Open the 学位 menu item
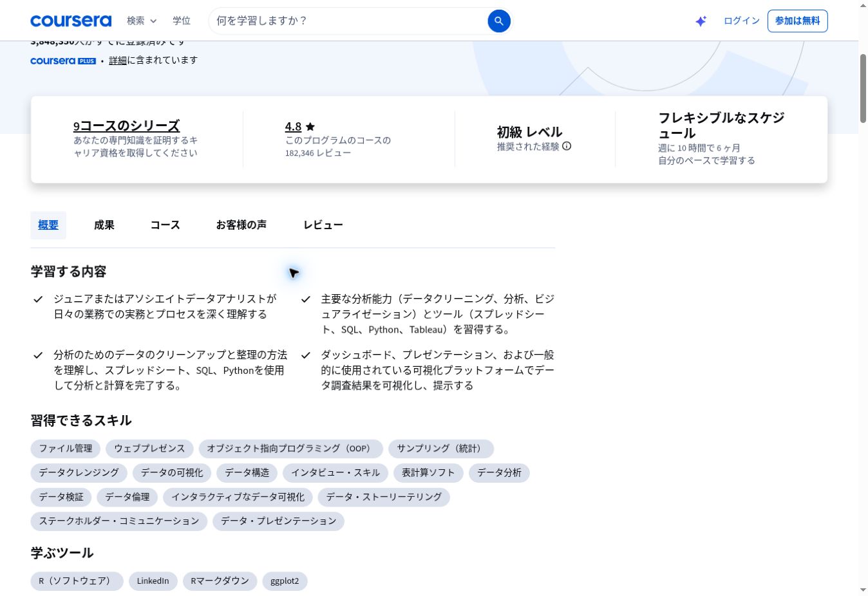This screenshot has width=868, height=596. [182, 21]
